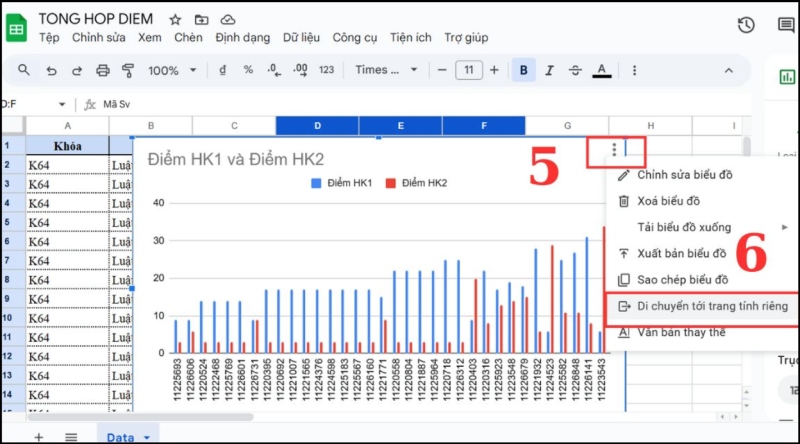Redo the last action
This screenshot has height=444, width=800.
[77, 70]
